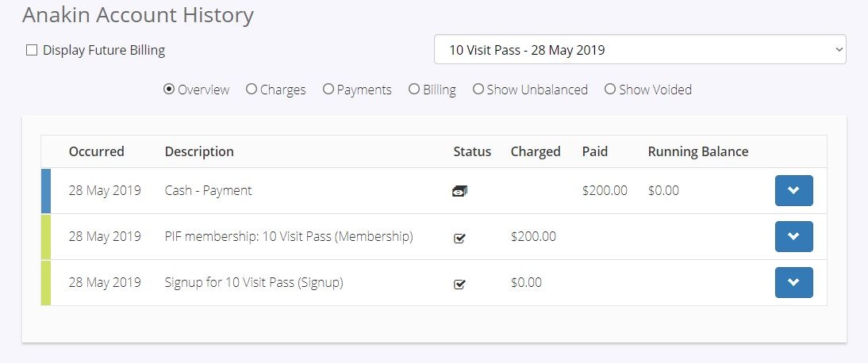This screenshot has height=363, width=868.
Task: Click the Running Balance column header
Action: point(698,151)
